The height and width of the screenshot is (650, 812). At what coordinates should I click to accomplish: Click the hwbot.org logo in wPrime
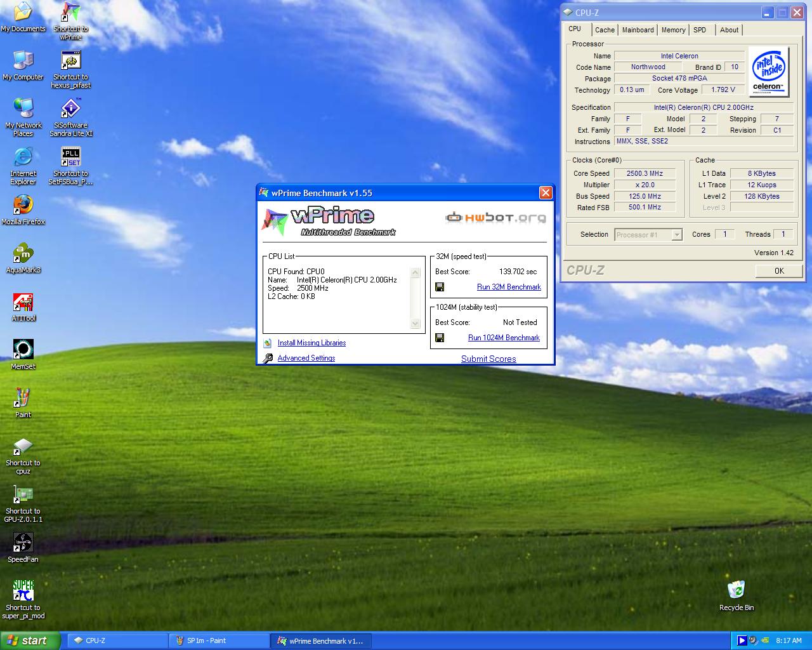tap(495, 218)
